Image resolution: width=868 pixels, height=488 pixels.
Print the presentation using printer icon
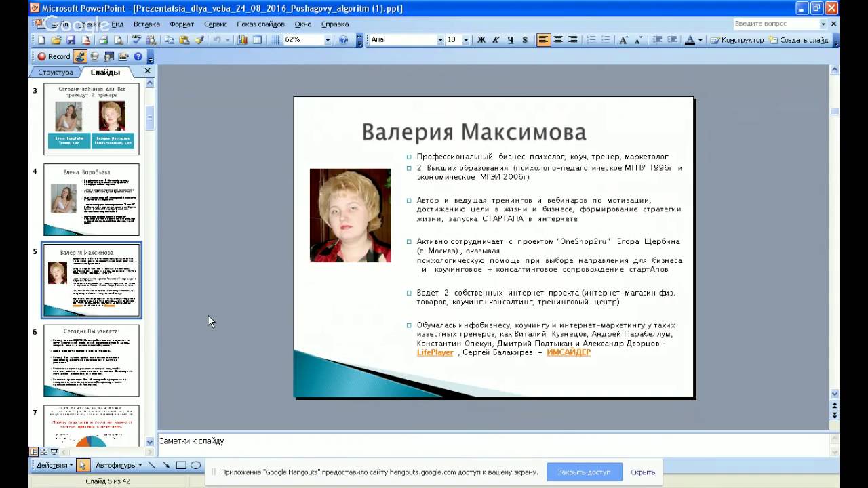[104, 40]
